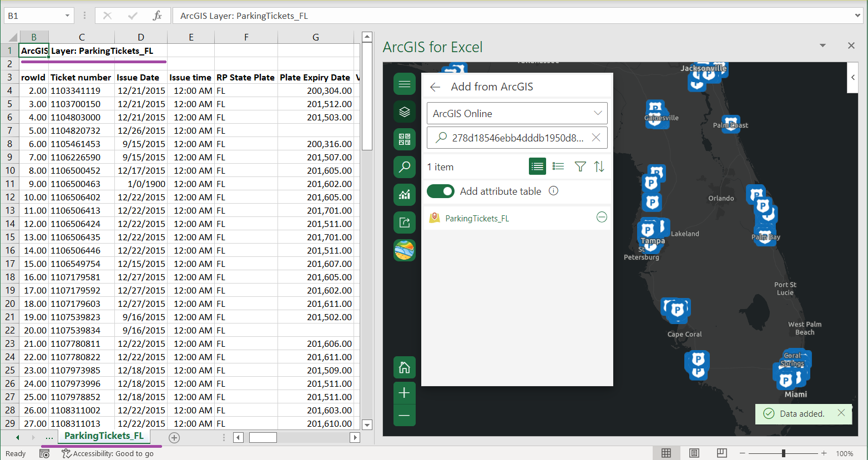Click the macro recording status bar icon
This screenshot has width=868, height=460.
(x=45, y=453)
